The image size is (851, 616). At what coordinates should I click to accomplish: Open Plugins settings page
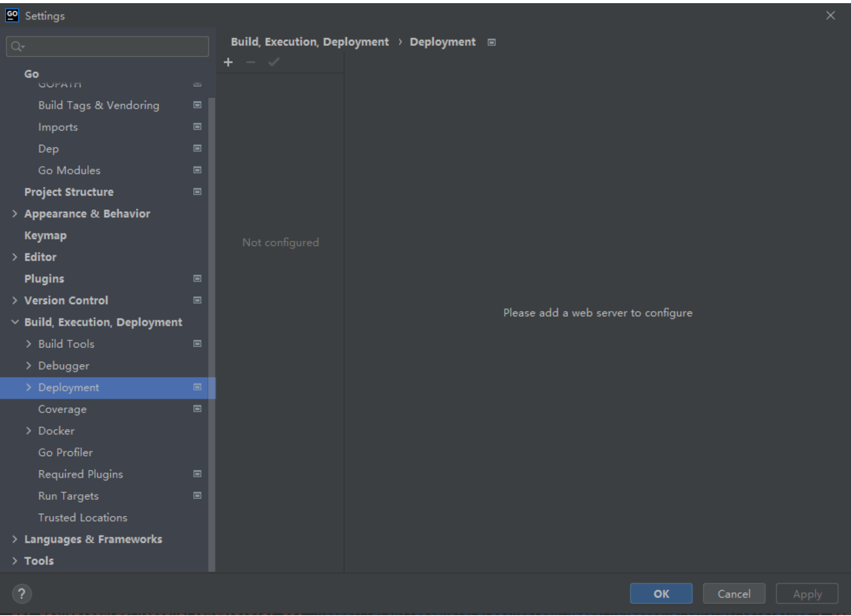(x=44, y=279)
